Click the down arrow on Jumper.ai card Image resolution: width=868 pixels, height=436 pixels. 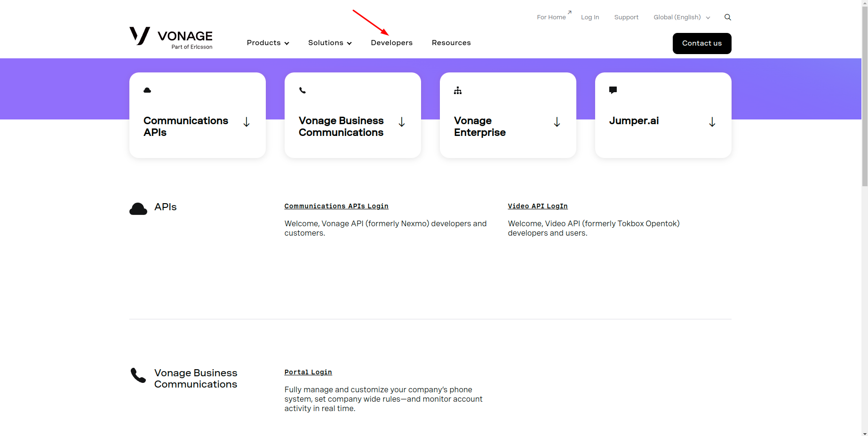712,122
